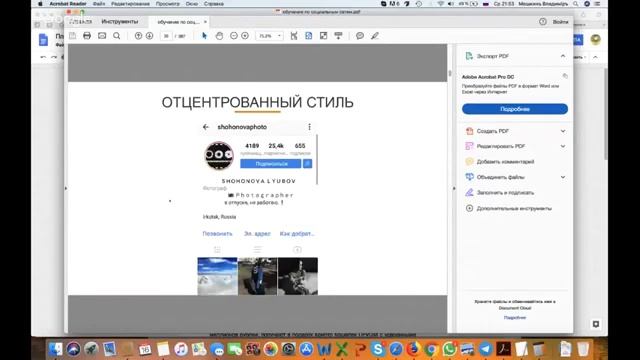Click the Подробнее link under Document Cloud
Image resolution: width=640 pixels, height=360 pixels.
pos(515,317)
